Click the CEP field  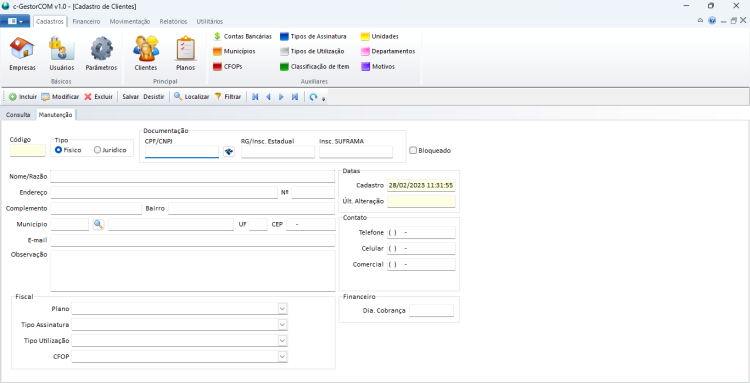click(311, 225)
